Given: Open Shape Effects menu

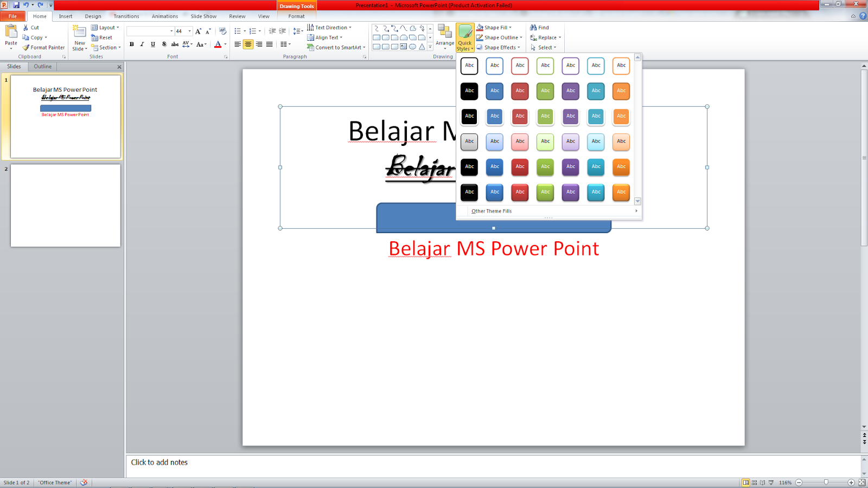Looking at the screenshot, I should click(x=499, y=48).
